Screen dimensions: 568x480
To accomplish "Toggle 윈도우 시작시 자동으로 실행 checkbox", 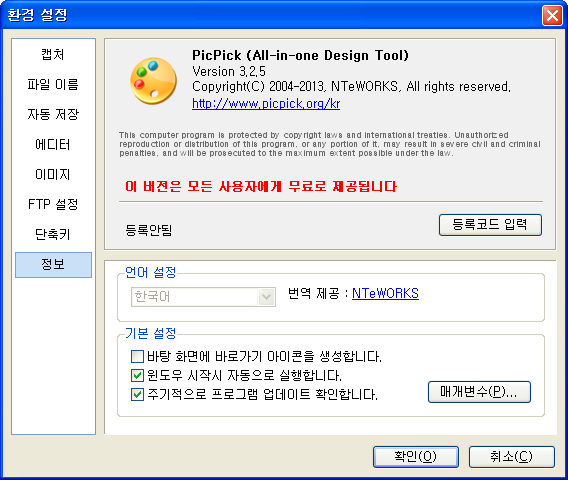I will (137, 375).
